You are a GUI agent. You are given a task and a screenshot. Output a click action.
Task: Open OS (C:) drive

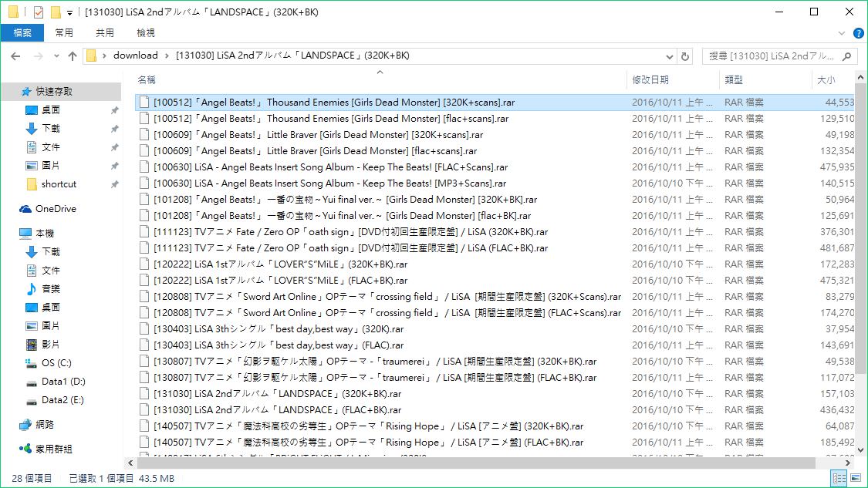(x=56, y=363)
